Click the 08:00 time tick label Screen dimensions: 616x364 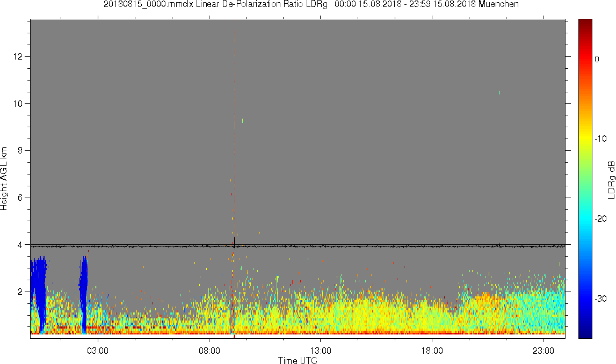pyautogui.click(x=209, y=351)
